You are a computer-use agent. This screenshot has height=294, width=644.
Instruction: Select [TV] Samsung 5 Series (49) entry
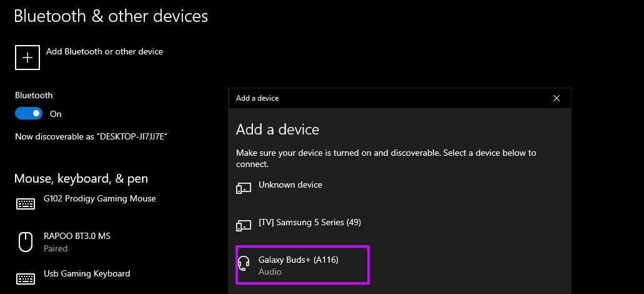coord(310,223)
